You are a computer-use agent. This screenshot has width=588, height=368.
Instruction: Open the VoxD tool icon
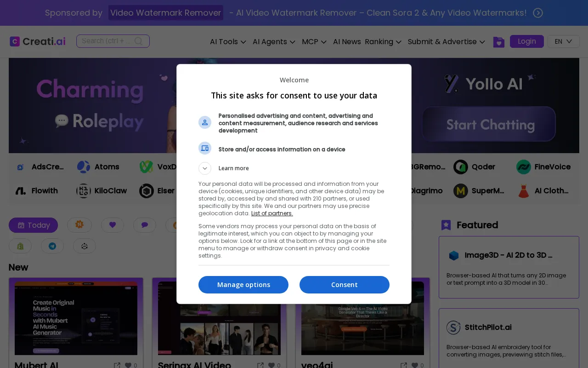pos(146,167)
